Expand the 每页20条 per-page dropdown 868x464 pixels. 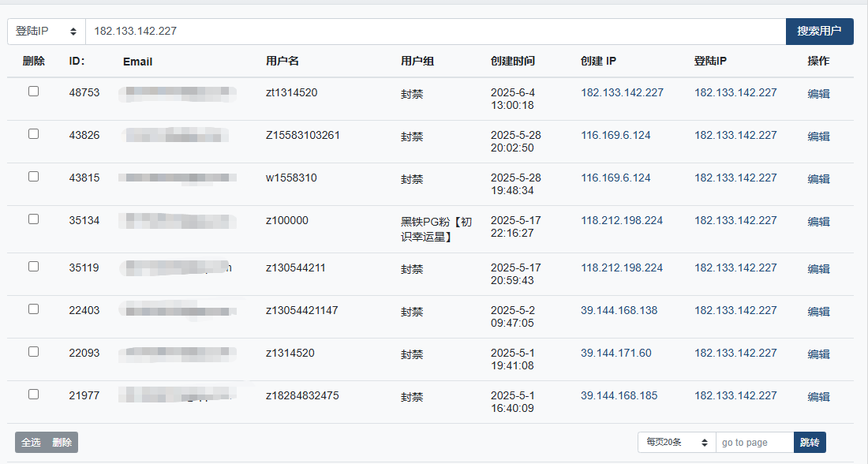tap(676, 443)
